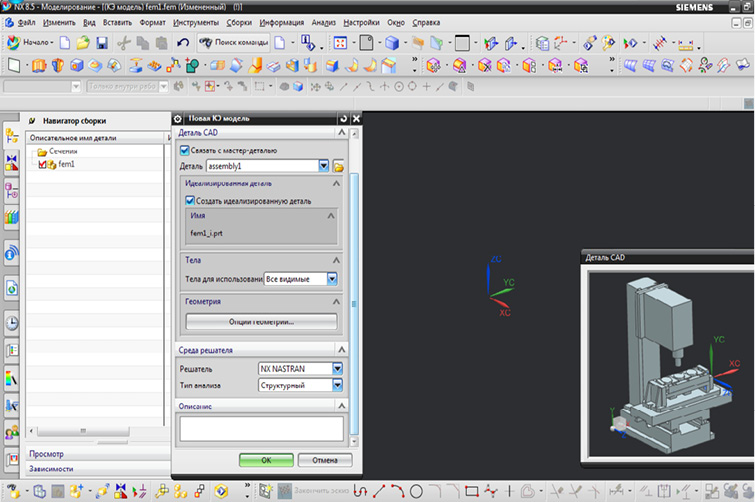Undo the last action with the curved arrow
Image resolution: width=755 pixels, height=502 pixels.
[x=182, y=43]
